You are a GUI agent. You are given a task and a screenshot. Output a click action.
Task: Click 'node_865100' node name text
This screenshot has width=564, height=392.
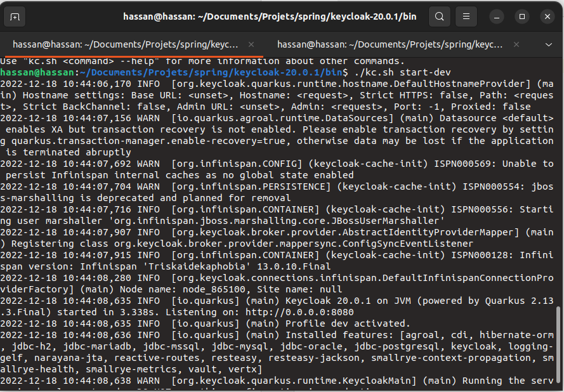click(x=214, y=289)
